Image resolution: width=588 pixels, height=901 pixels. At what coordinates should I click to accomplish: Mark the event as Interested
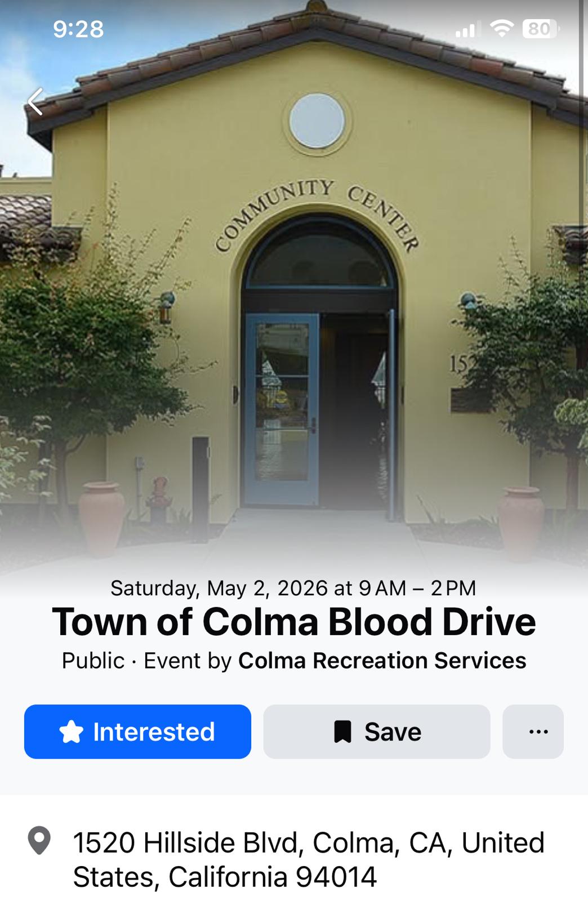click(x=137, y=731)
